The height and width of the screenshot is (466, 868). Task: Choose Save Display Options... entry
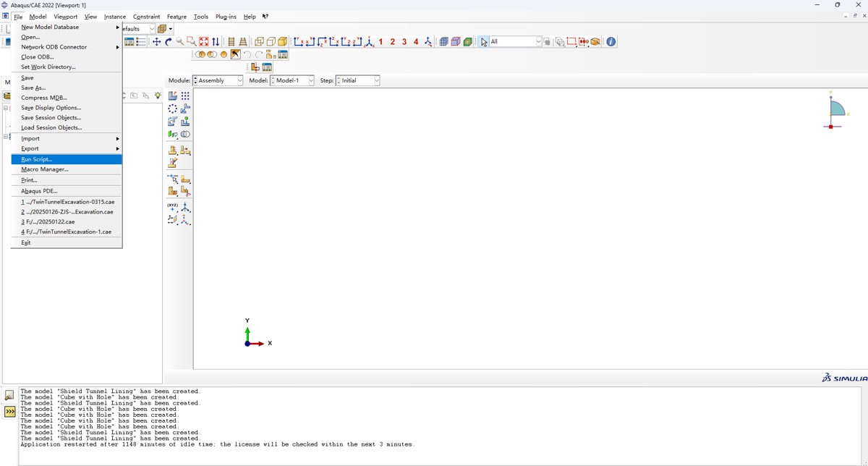click(67, 108)
